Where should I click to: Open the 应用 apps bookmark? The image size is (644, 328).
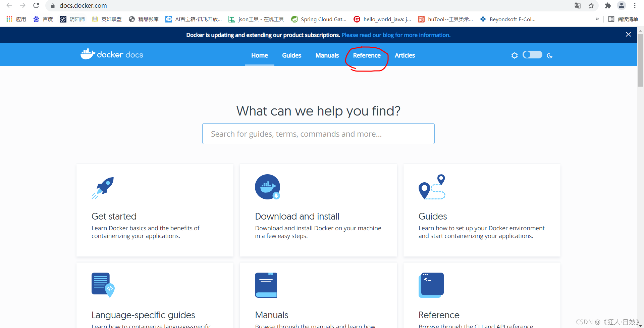click(16, 19)
